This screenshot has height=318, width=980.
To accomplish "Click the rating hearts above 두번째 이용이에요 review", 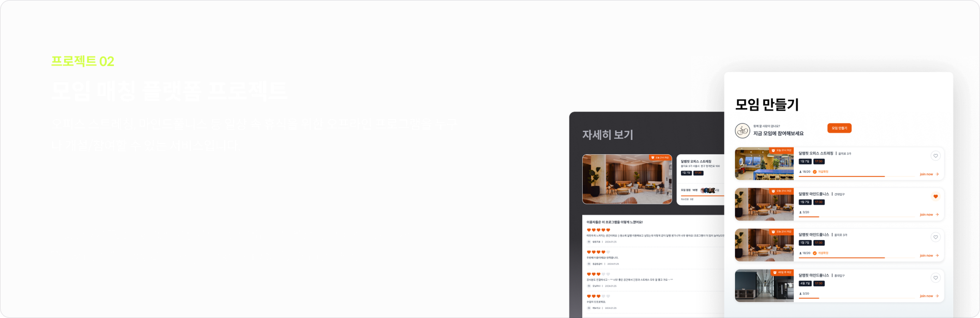I will [599, 252].
